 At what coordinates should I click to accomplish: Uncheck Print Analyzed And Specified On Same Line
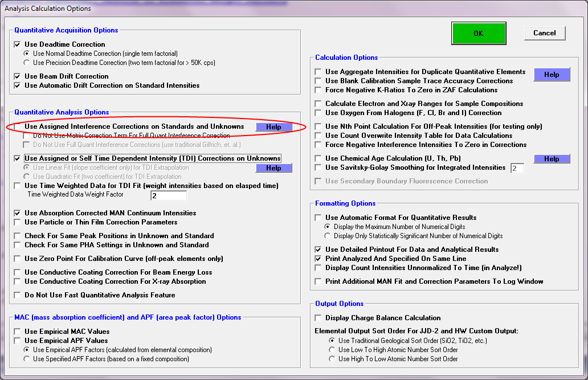click(318, 259)
